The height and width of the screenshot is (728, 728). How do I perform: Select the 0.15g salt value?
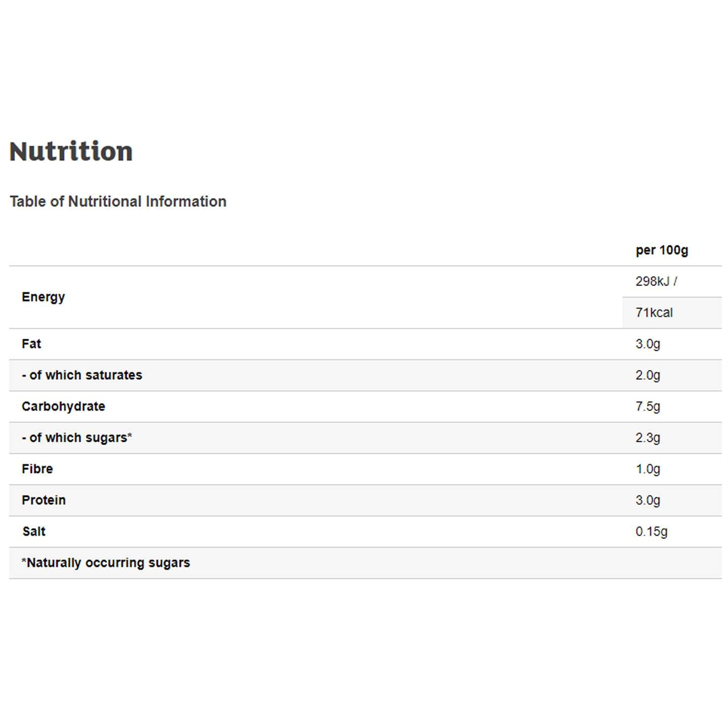pos(651,532)
